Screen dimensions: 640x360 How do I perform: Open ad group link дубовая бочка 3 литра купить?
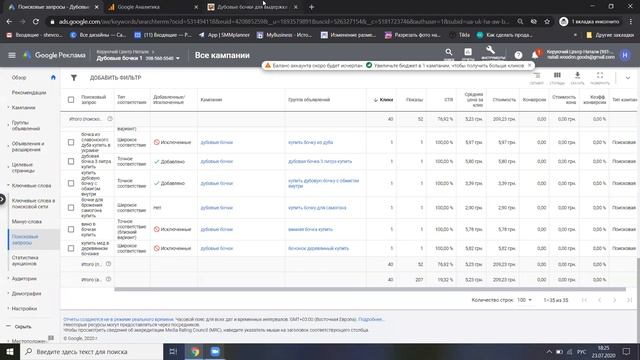(x=320, y=162)
